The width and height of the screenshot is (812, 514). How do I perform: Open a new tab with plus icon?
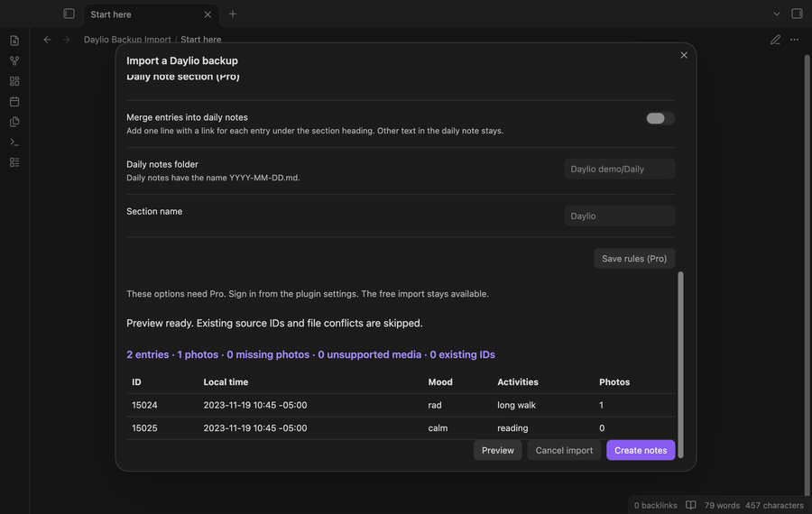point(233,14)
